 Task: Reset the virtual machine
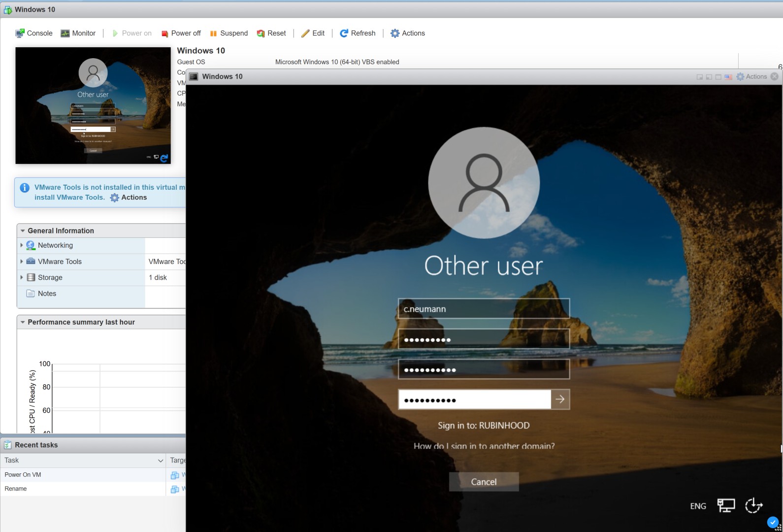click(x=271, y=33)
